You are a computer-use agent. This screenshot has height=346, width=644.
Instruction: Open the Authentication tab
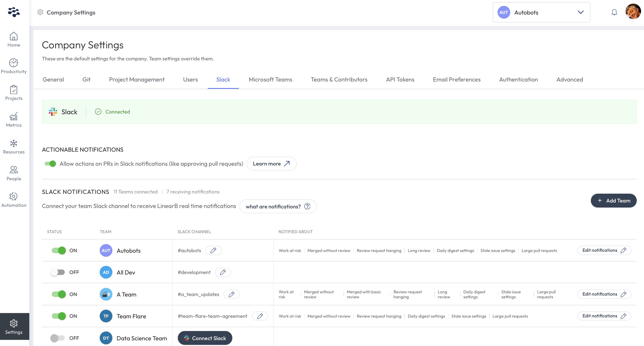pos(518,79)
